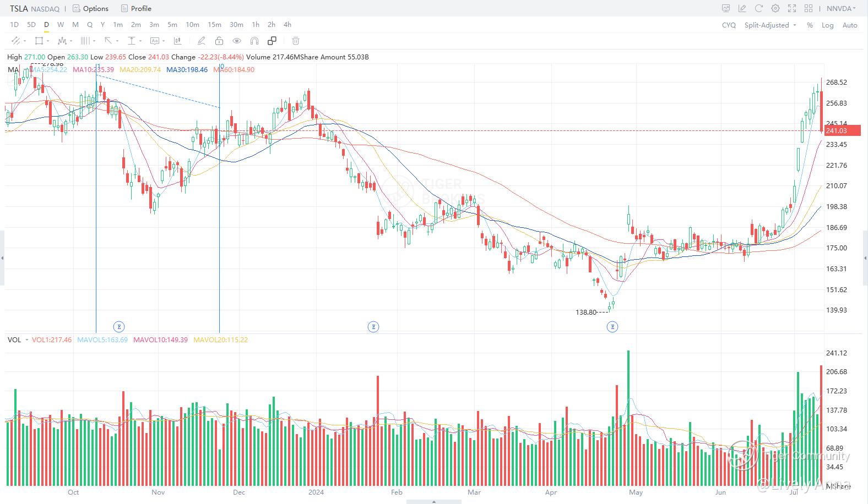This screenshot has width=868, height=504.
Task: Open the Options page
Action: [91, 8]
